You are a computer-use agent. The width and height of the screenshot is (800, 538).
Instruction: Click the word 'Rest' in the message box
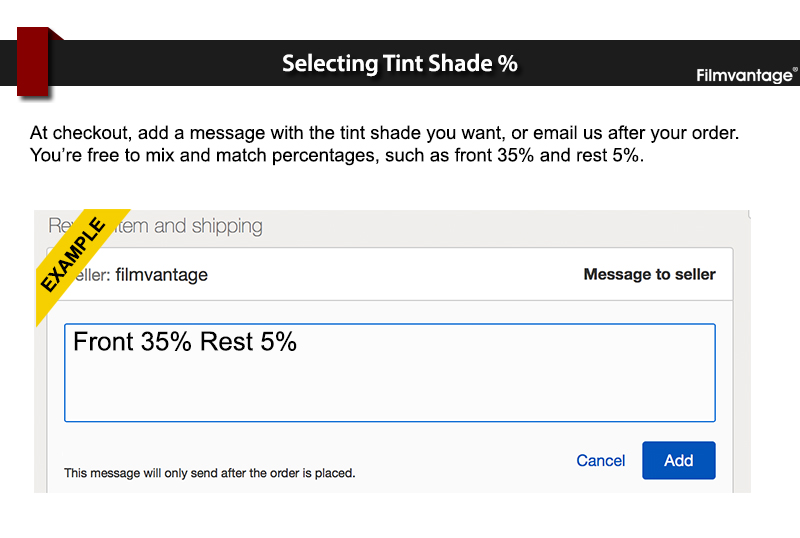point(226,342)
